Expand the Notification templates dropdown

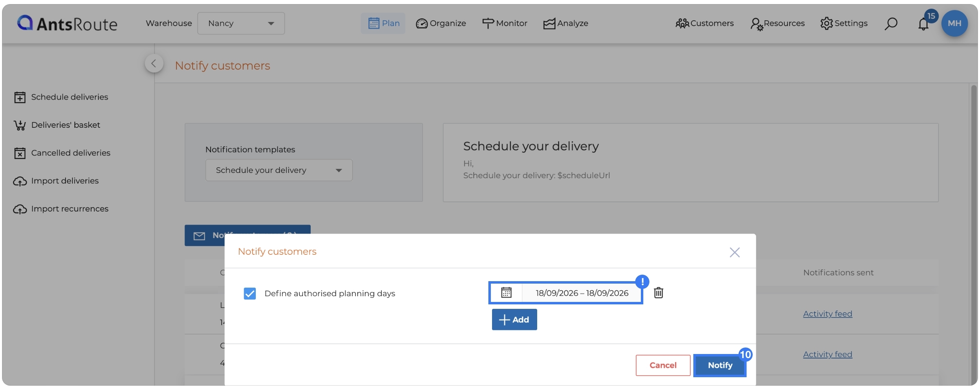tap(279, 170)
